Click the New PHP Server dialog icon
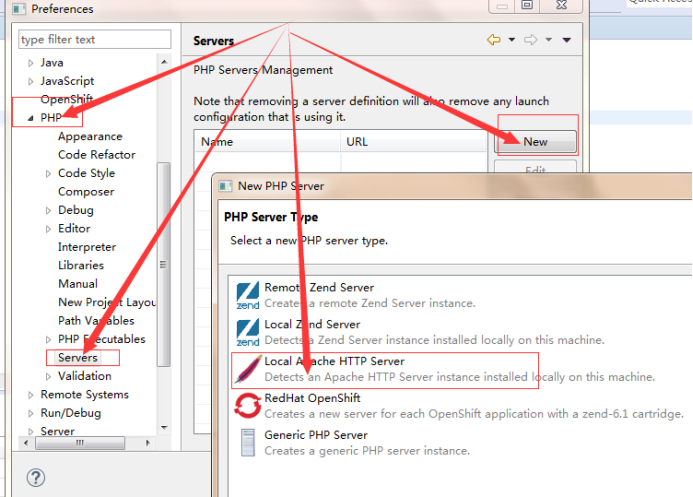693x497 pixels. (x=225, y=186)
